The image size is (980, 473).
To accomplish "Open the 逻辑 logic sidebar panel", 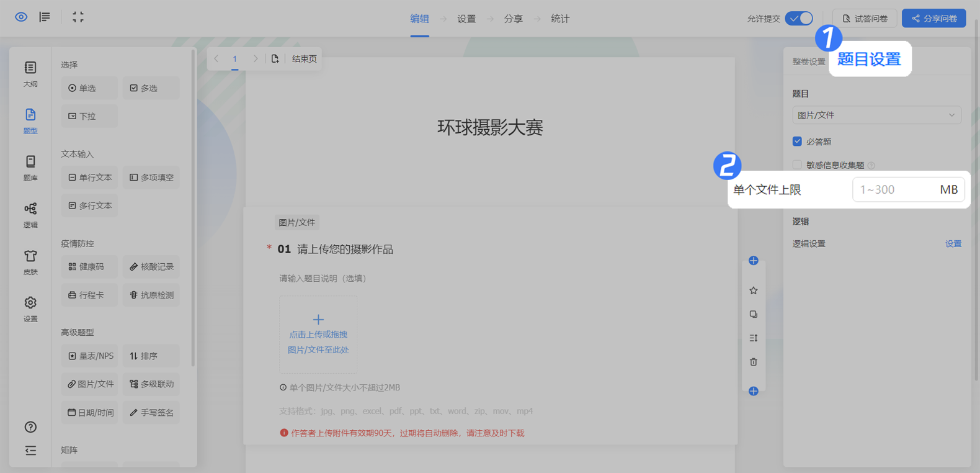I will 30,215.
